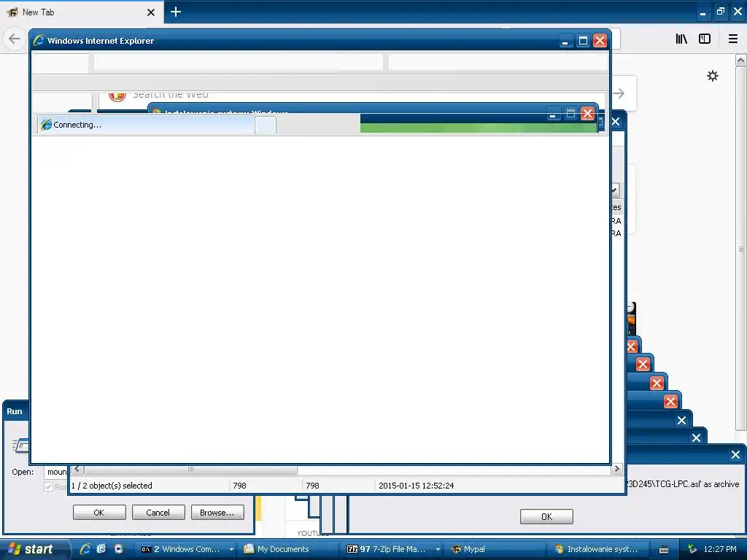Minimize the Mypal browser window
Image resolution: width=747 pixels, height=560 pixels.
coord(703,13)
